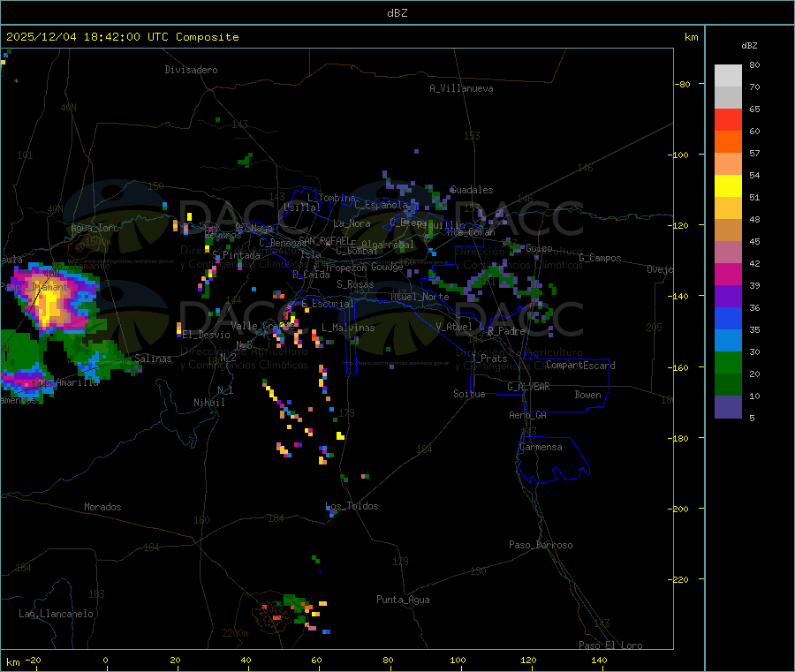795x672 pixels.
Task: Select the Atuel_Norte label
Action: pos(420,297)
